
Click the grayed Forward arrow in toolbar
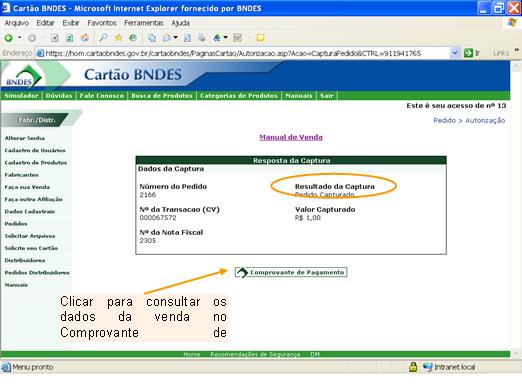[x=32, y=38]
